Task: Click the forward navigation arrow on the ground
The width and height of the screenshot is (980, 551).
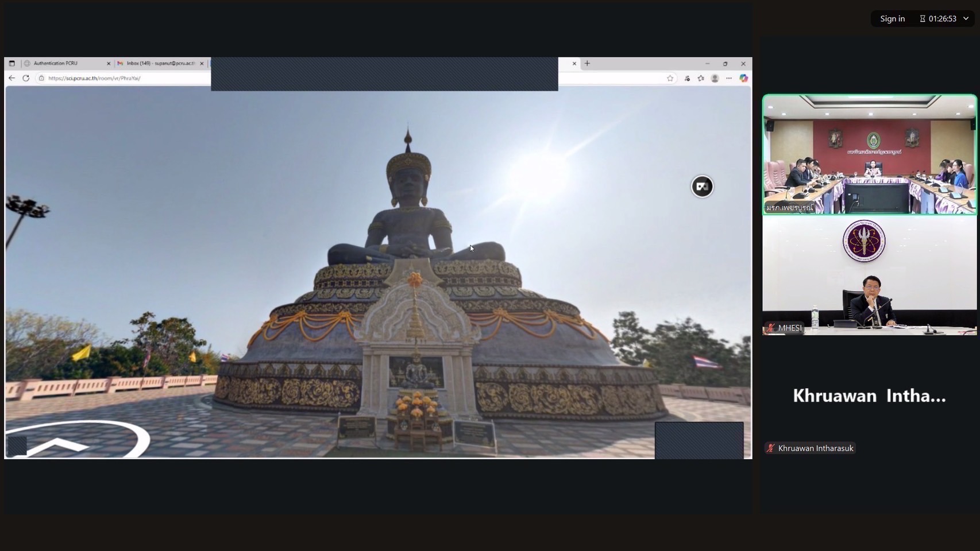Action: pyautogui.click(x=57, y=445)
